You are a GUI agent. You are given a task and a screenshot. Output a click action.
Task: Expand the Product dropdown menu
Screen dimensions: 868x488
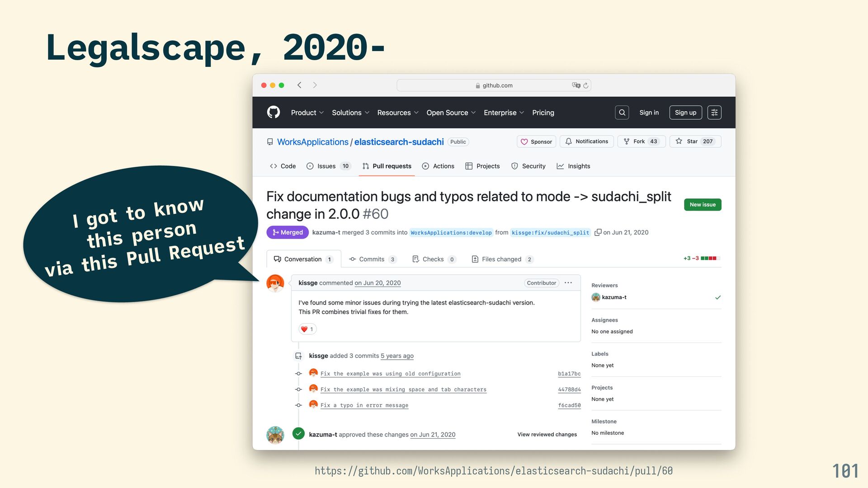point(307,113)
